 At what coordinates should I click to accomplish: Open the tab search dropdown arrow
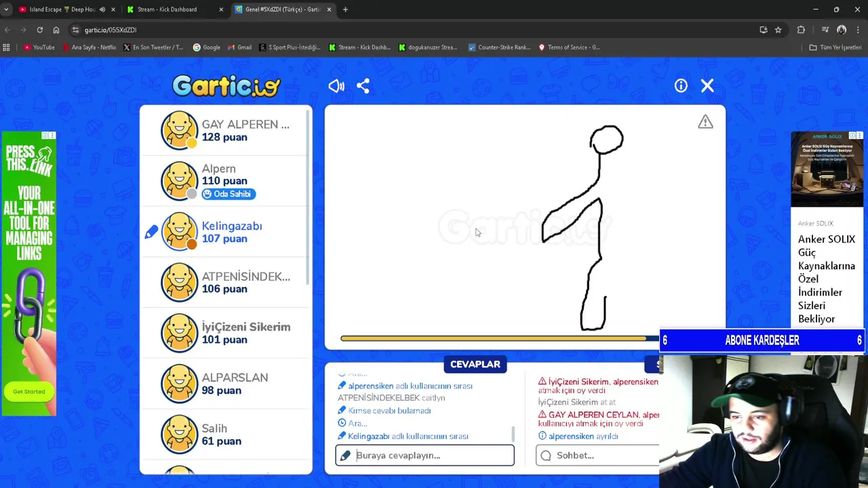click(x=6, y=9)
